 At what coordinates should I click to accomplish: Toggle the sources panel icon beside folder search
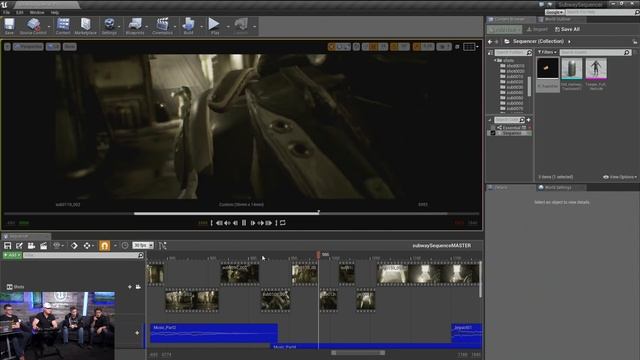(491, 53)
